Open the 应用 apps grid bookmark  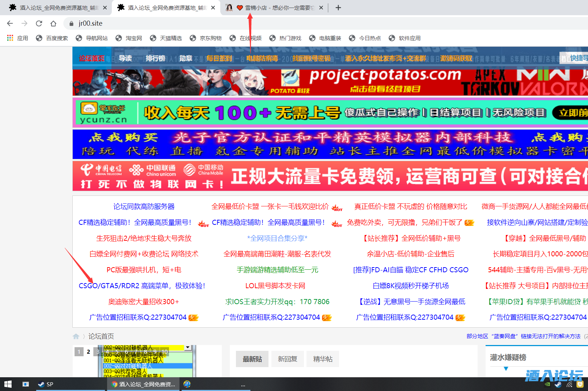click(17, 38)
